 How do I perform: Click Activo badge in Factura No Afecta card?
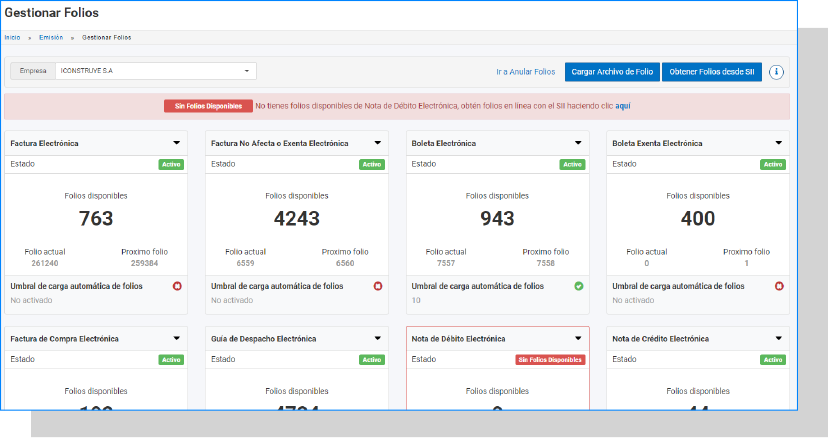(372, 164)
